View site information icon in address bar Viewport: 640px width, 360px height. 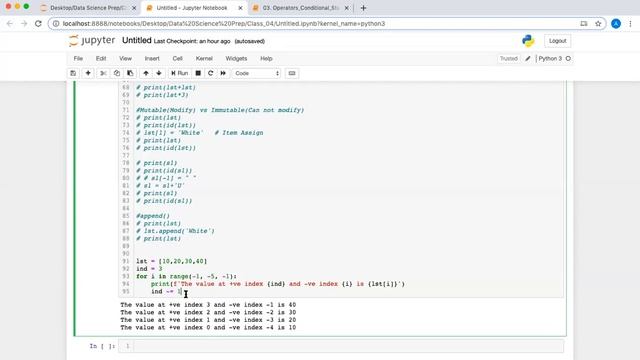point(56,24)
